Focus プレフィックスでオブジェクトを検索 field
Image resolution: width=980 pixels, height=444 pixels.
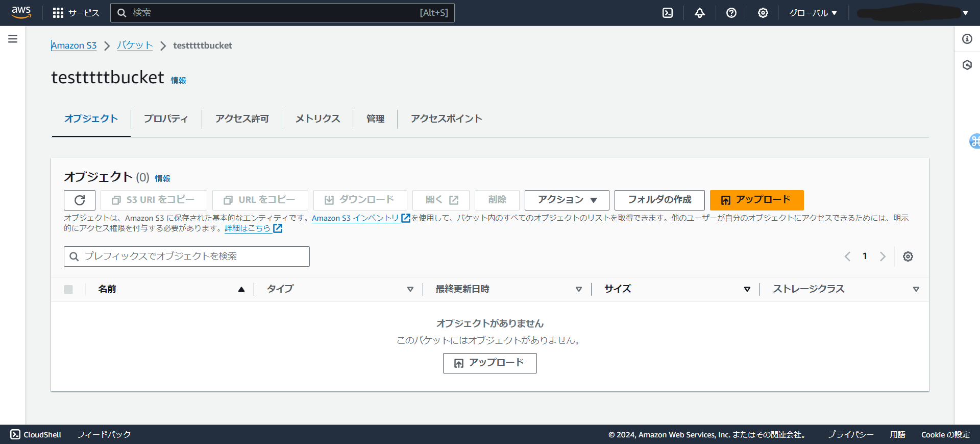(187, 256)
